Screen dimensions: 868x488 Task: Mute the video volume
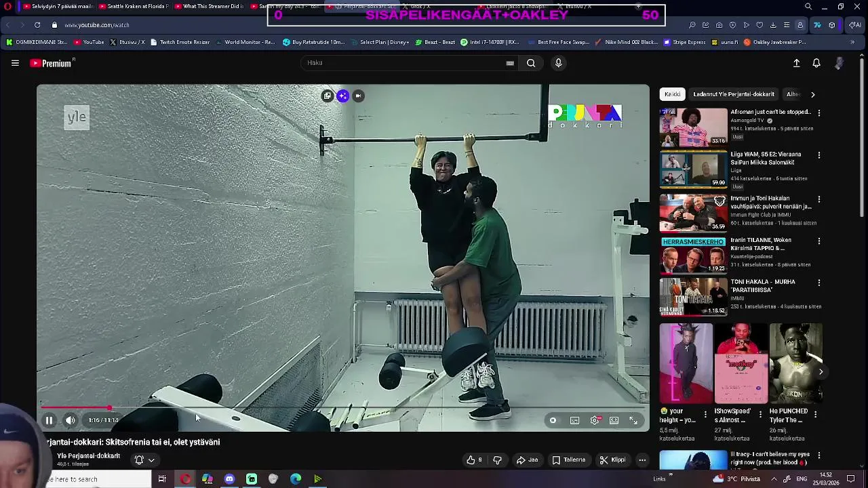(x=71, y=420)
